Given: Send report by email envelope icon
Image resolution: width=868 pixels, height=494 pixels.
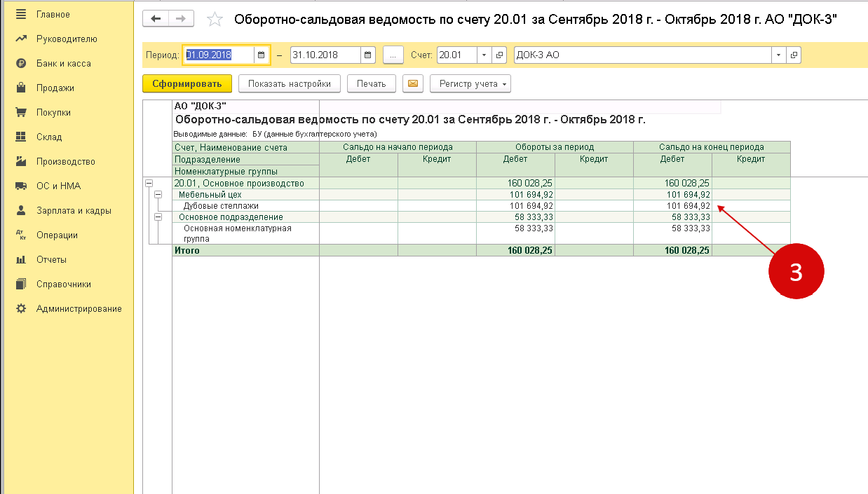Looking at the screenshot, I should 413,84.
